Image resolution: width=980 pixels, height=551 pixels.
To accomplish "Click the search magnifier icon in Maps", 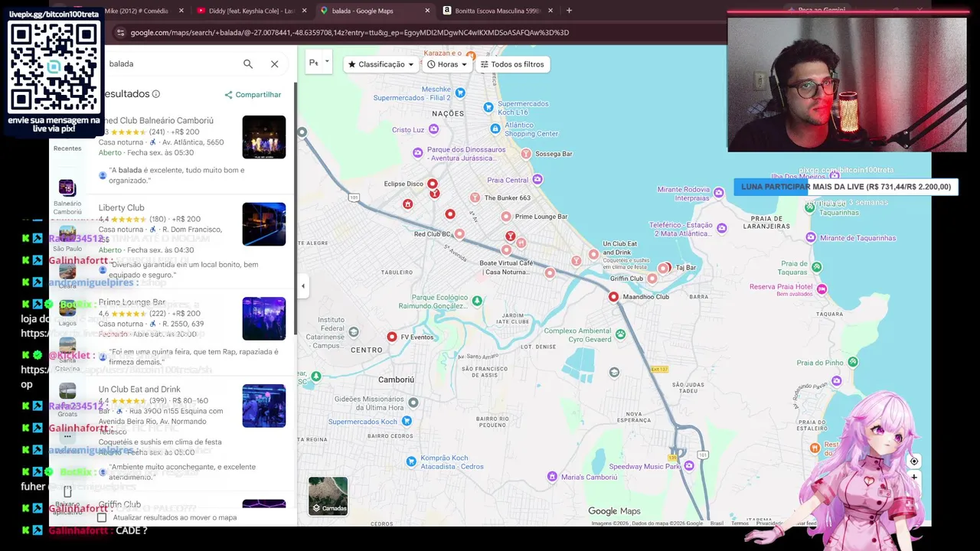I will tap(248, 64).
